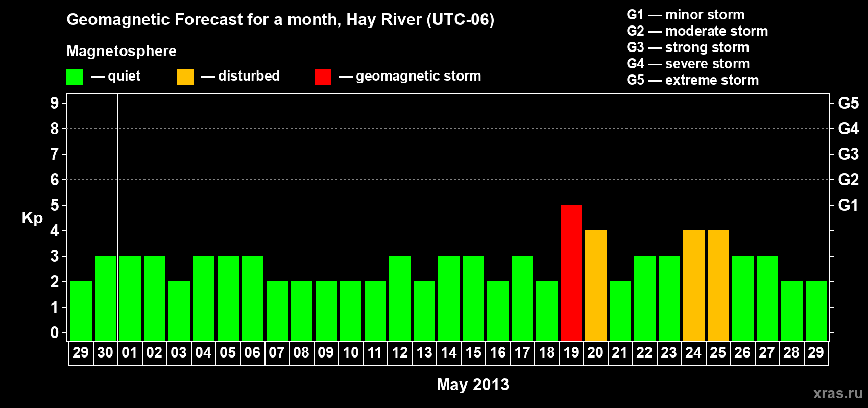This screenshot has height=408, width=868.
Task: Click the 'G3 — strong storm' legend text
Action: pos(688,47)
